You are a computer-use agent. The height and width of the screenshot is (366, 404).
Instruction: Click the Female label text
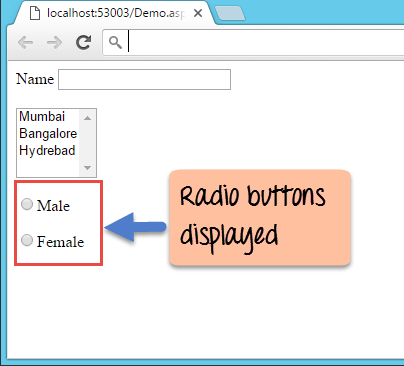[x=60, y=242]
